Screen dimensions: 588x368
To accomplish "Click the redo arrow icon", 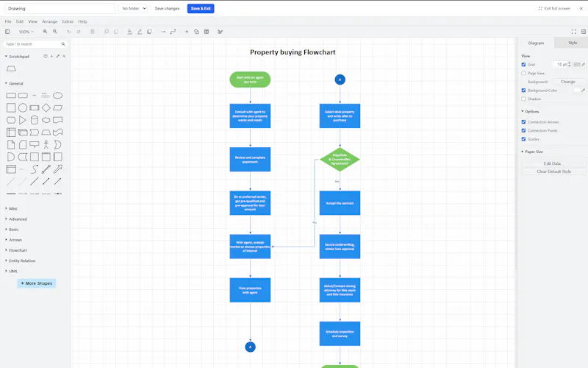I will pos(79,32).
